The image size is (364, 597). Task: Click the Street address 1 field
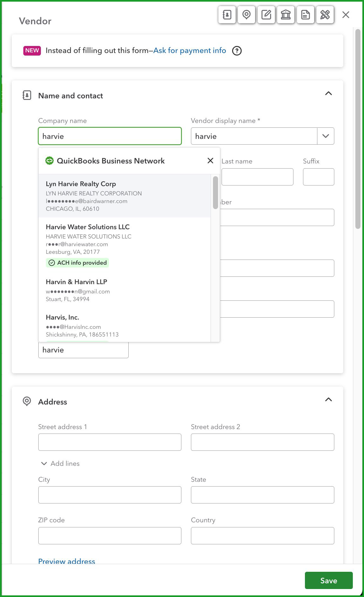click(110, 442)
